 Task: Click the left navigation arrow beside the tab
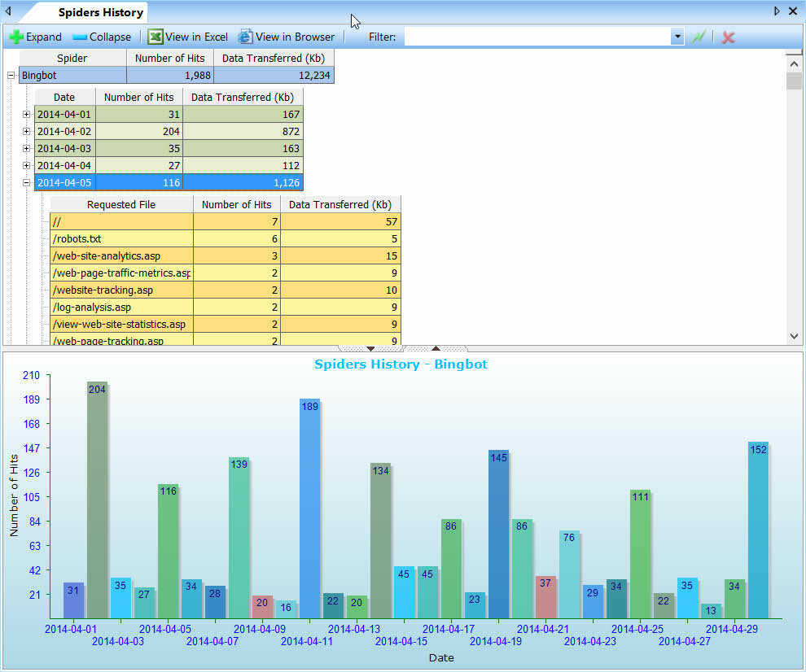[x=7, y=11]
